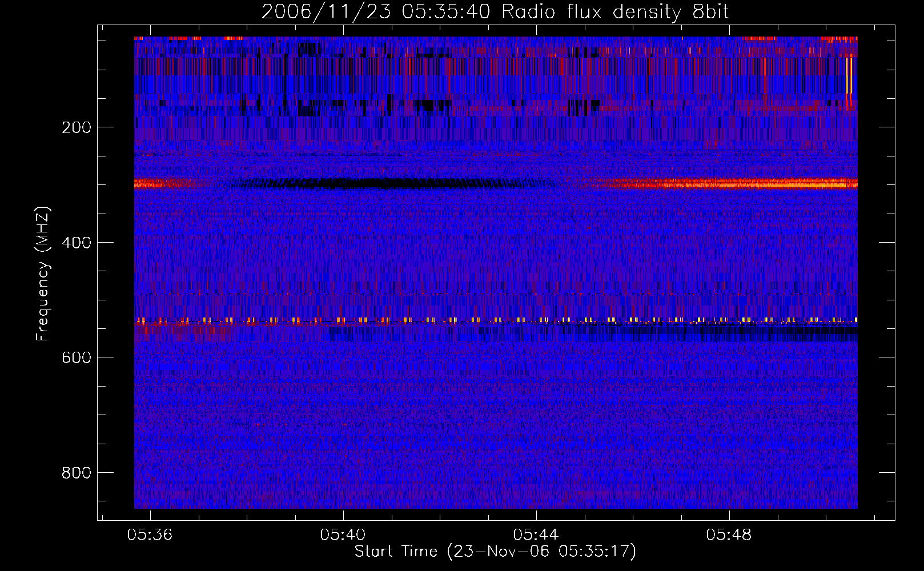Click the "Start Time (23-Nov-06 05:35:17)" label
This screenshot has width=924, height=571.
click(495, 552)
